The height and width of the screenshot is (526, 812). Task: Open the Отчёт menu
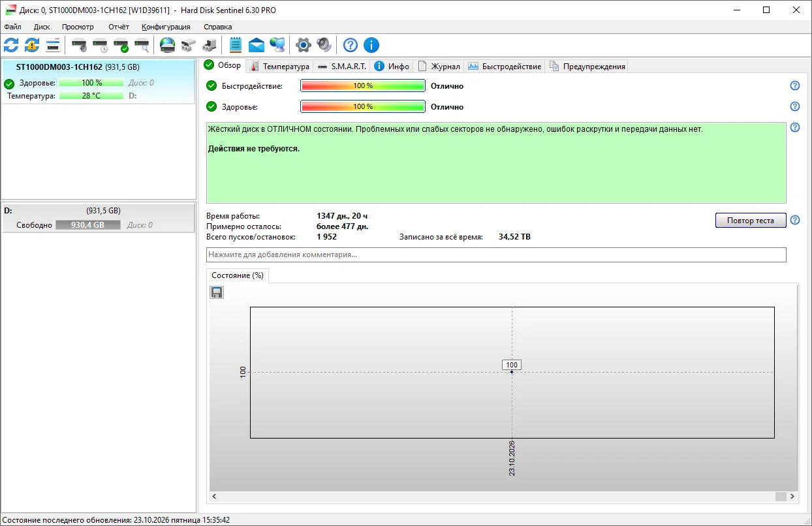point(119,27)
